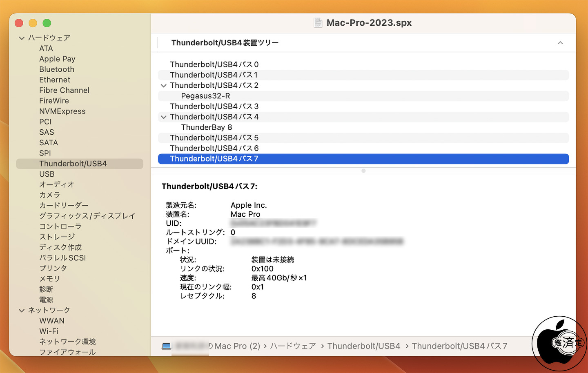
Task: Click the Thunderbolt/USB4 装置ツリー column header
Action: pyautogui.click(x=225, y=43)
